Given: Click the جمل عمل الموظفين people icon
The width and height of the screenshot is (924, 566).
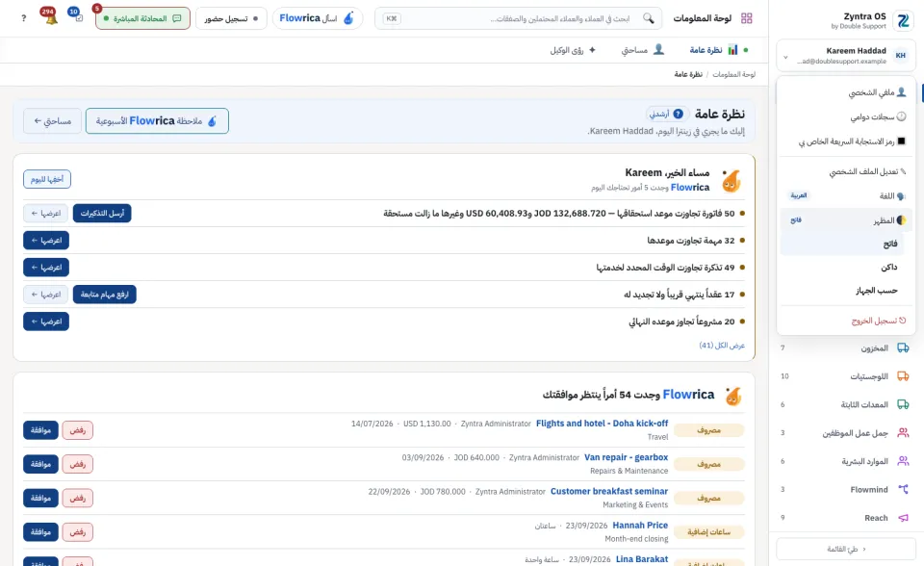Looking at the screenshot, I should (903, 433).
